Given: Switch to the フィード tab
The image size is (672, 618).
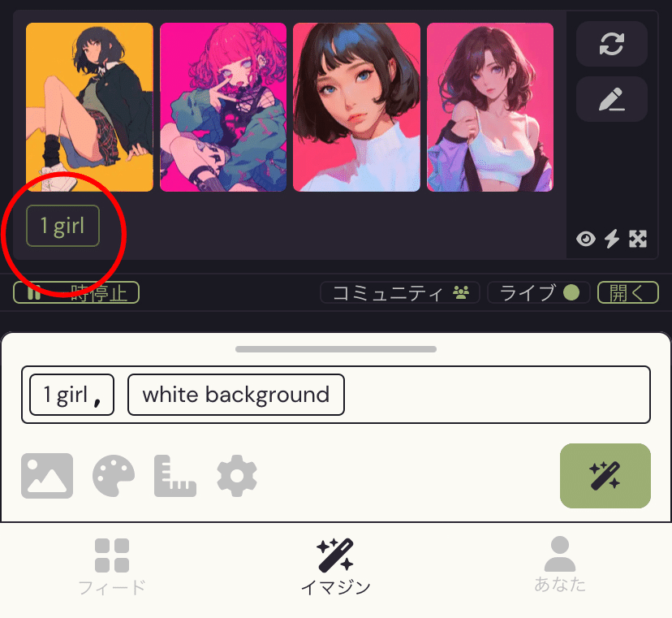Looking at the screenshot, I should [x=112, y=568].
